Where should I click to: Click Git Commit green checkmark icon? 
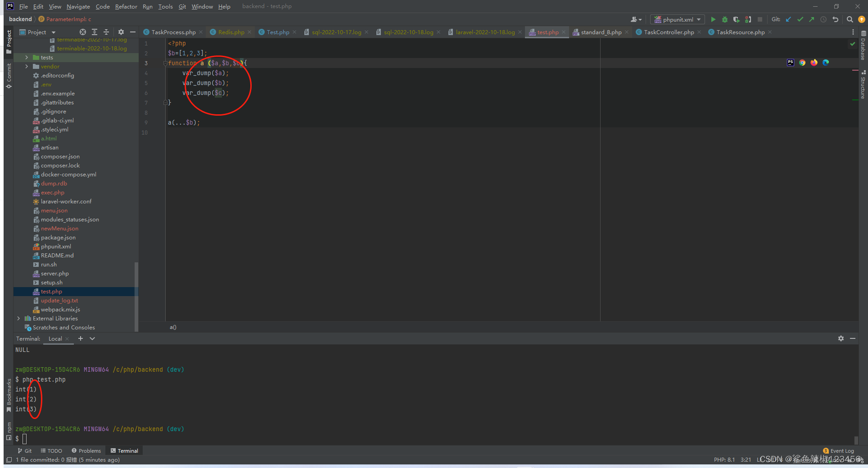coord(800,19)
